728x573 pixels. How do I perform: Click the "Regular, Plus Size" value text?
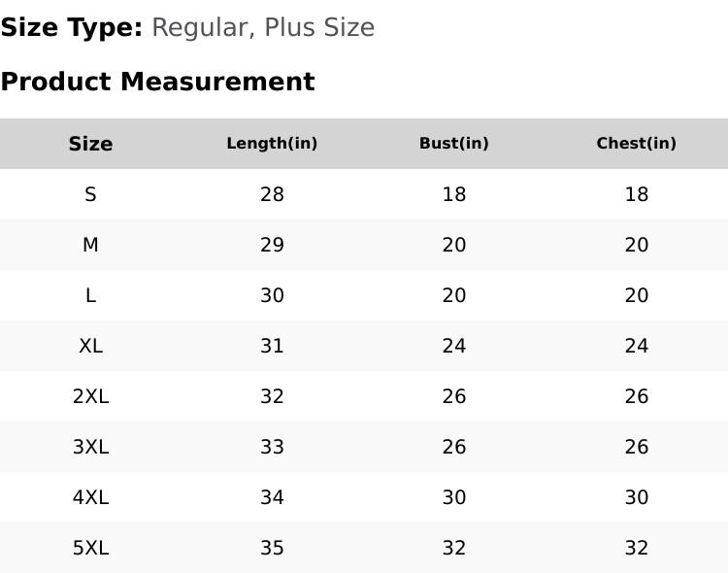pos(263,27)
